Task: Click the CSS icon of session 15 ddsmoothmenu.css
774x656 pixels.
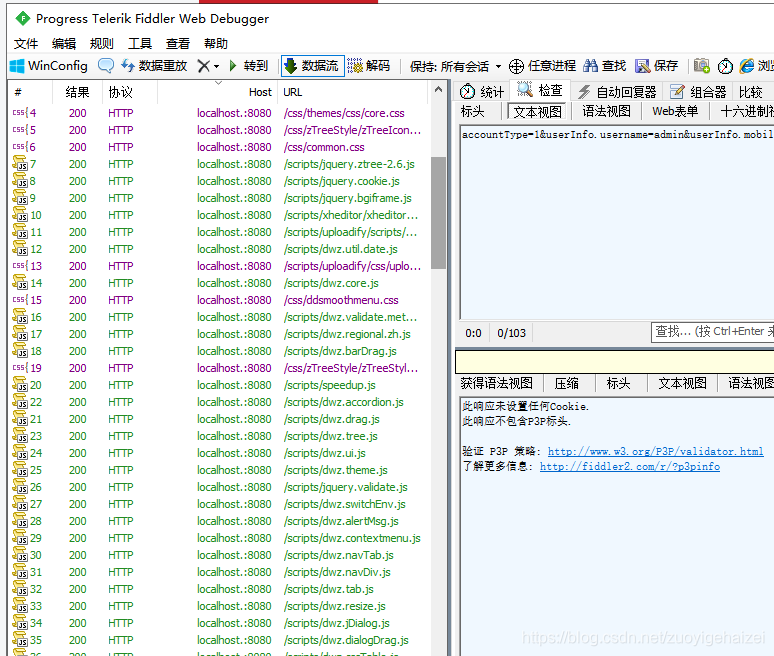Action: pos(20,300)
